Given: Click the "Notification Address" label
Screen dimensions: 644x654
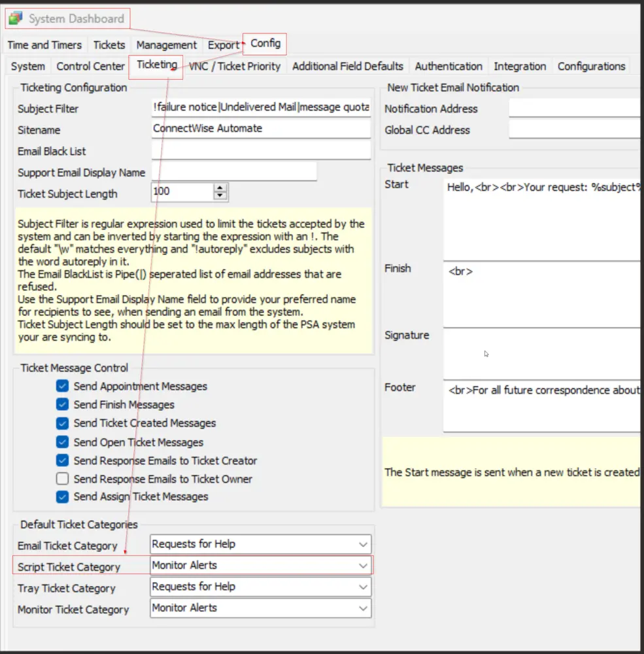Looking at the screenshot, I should tap(431, 109).
